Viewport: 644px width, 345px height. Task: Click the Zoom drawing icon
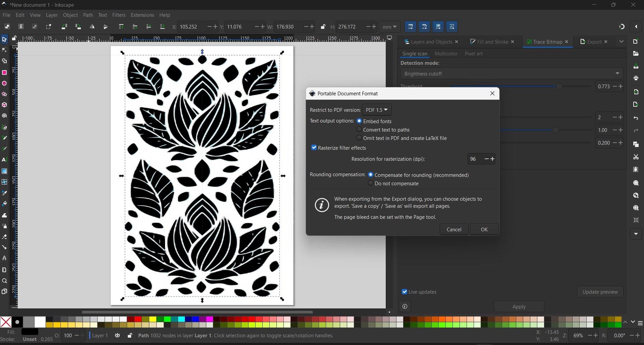(x=636, y=196)
